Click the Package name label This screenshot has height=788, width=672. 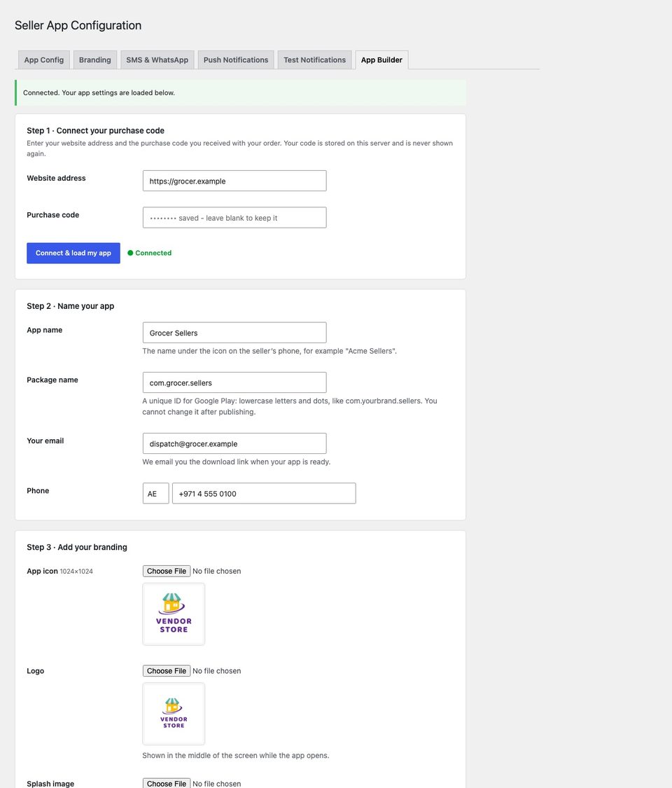pyautogui.click(x=52, y=380)
